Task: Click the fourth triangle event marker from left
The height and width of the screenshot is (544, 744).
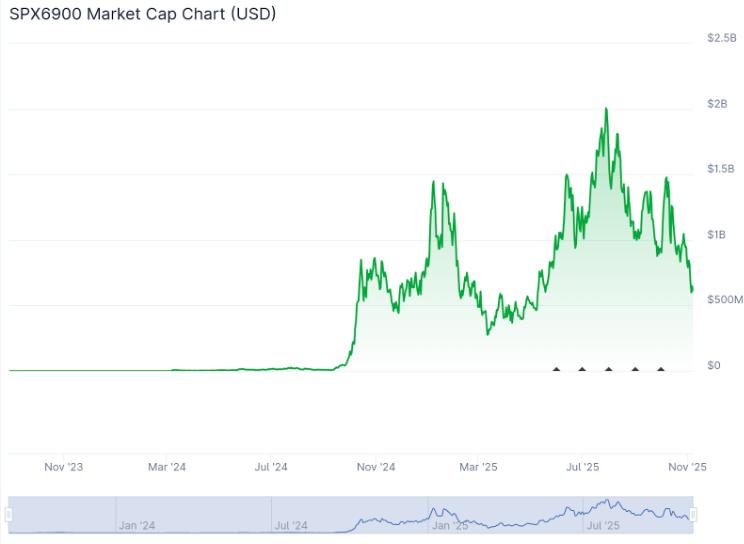Action: tap(634, 369)
